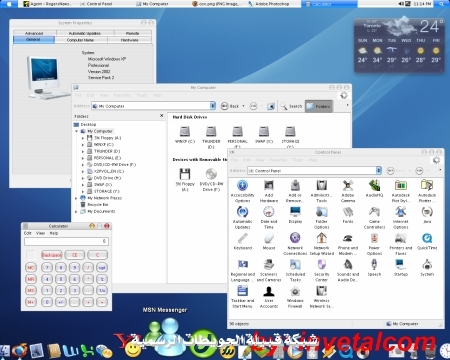Open Taskbar and Start Menu icon
Screen dimensions: 450x360
pyautogui.click(x=242, y=297)
